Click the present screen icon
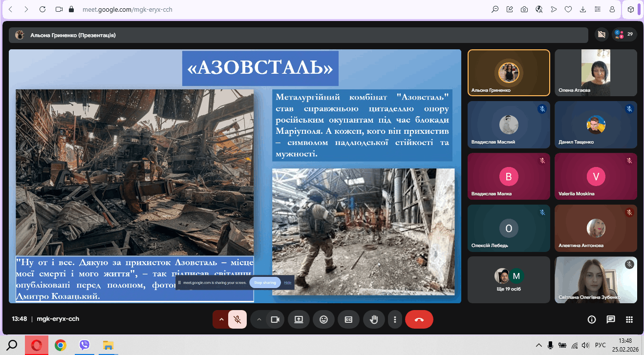644x355 pixels. 299,319
